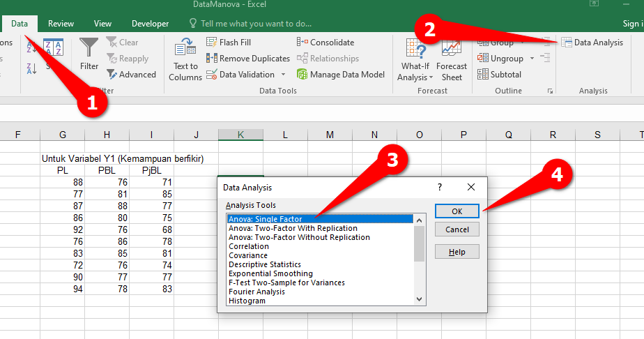Click Flash Fill in Data Tools
The image size is (644, 339).
point(229,43)
